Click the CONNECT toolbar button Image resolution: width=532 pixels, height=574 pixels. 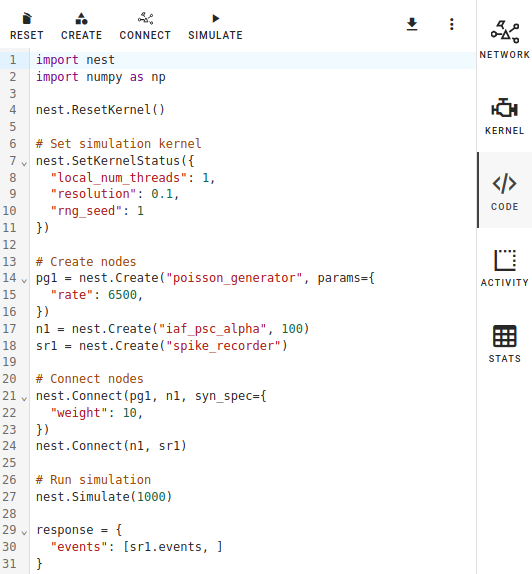[145, 26]
